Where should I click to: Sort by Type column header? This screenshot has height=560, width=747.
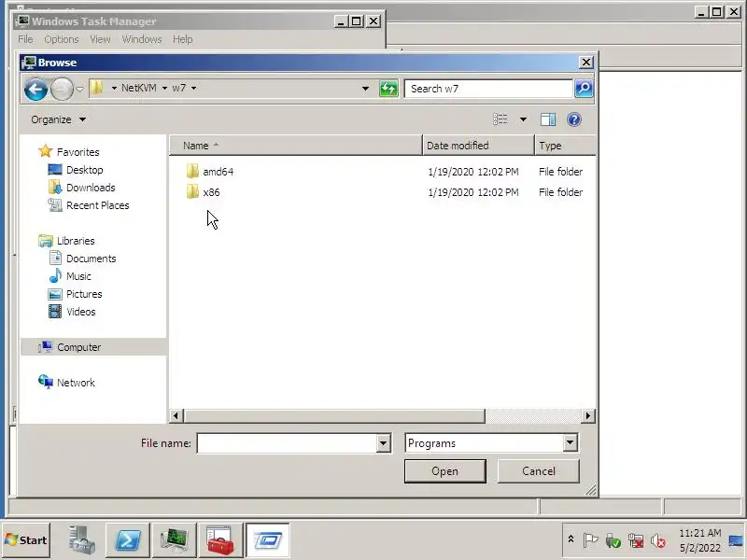pos(566,146)
